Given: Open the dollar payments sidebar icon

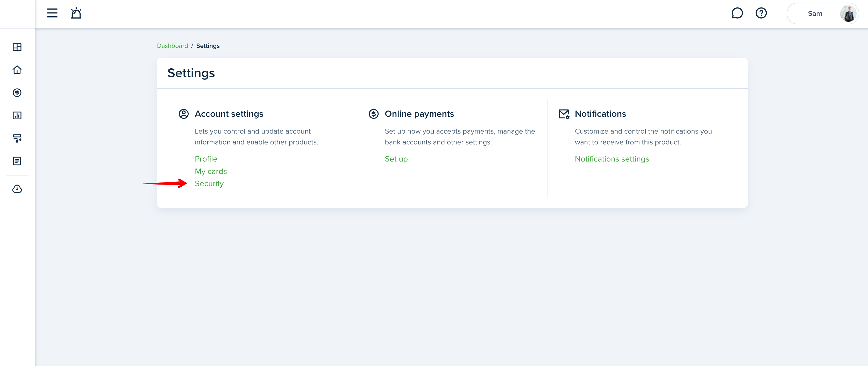Looking at the screenshot, I should pos(17,93).
